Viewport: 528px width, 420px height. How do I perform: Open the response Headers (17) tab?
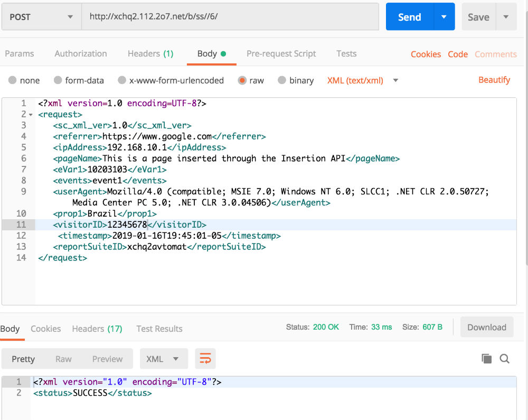(97, 329)
